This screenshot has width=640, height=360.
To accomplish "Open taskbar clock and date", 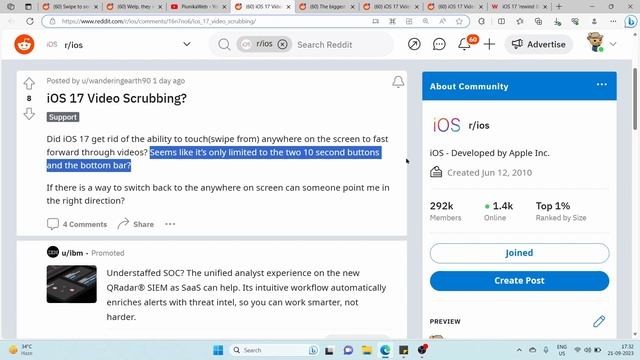I will (x=620, y=350).
